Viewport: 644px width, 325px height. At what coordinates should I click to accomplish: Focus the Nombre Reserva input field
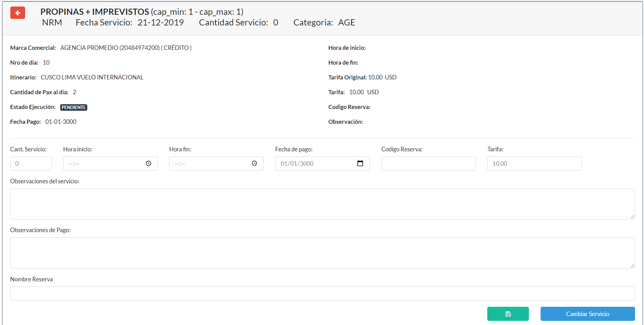point(322,294)
